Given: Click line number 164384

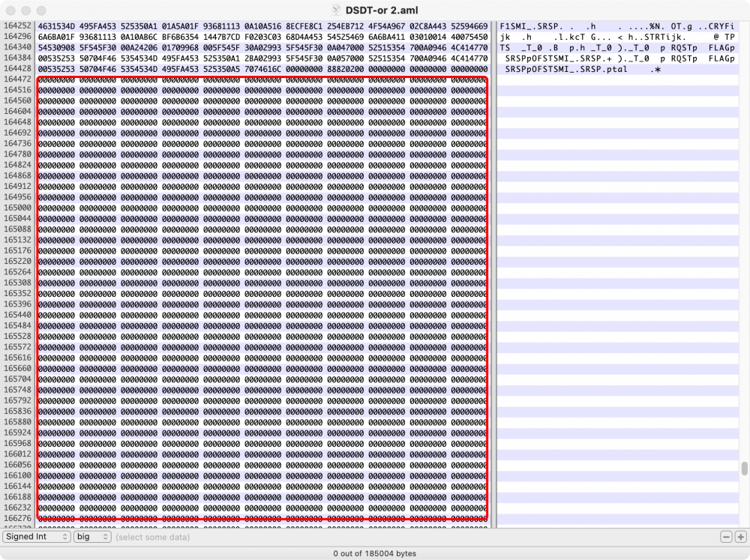Looking at the screenshot, I should click(18, 58).
